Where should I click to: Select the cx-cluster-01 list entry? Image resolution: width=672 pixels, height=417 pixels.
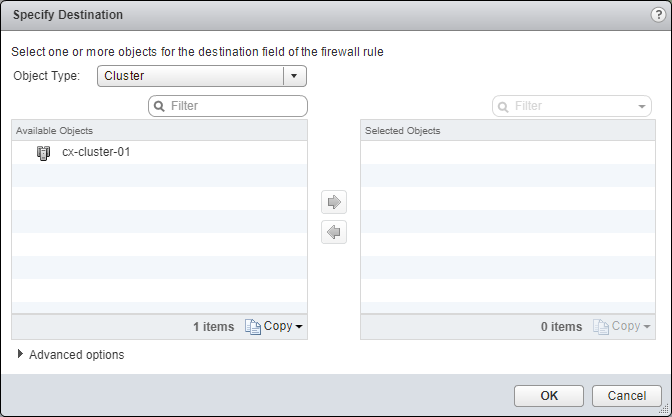(x=96, y=153)
